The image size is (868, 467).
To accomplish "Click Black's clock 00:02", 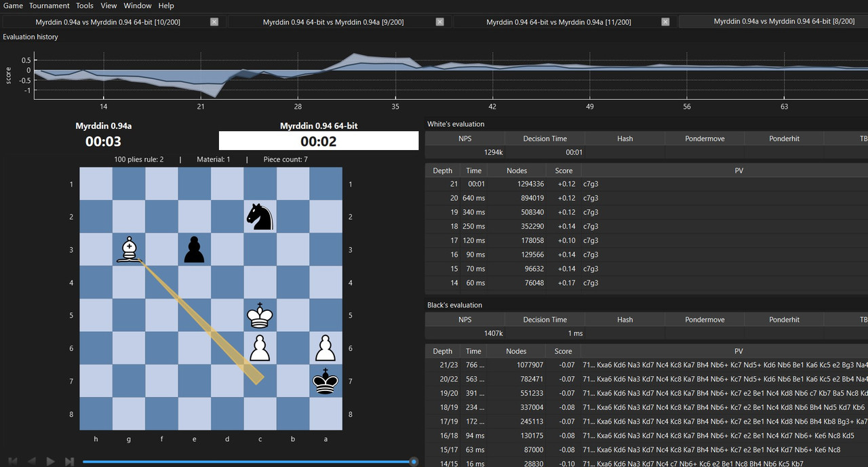I will pos(319,141).
